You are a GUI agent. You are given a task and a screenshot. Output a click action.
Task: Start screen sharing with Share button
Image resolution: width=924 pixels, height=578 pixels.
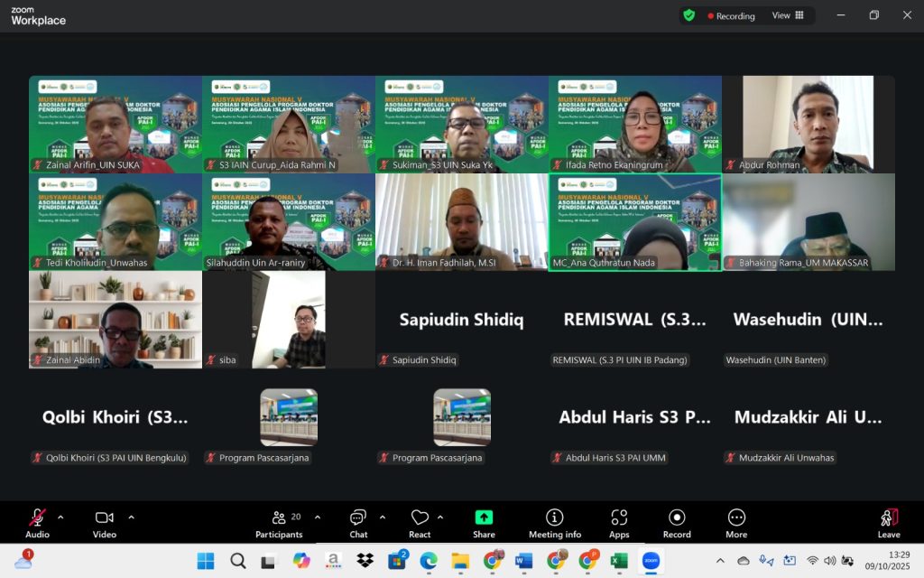coord(484,523)
